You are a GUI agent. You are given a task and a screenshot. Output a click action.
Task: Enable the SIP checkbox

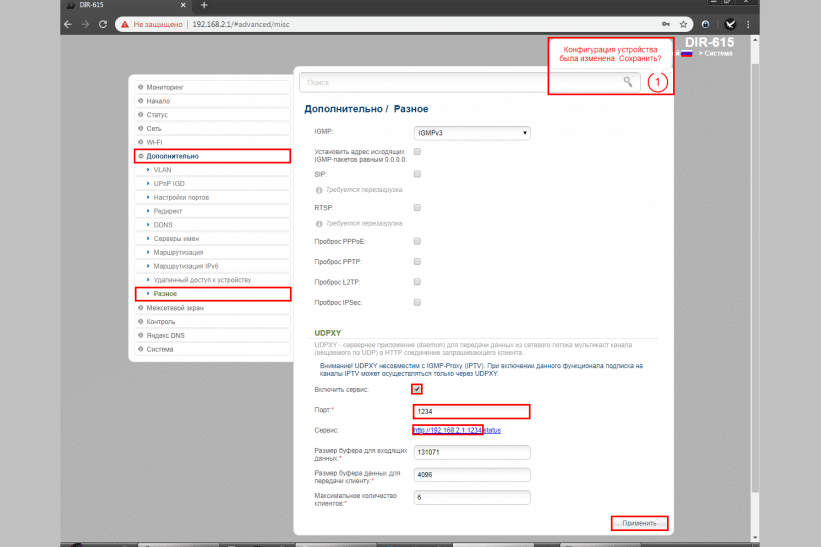(x=417, y=174)
